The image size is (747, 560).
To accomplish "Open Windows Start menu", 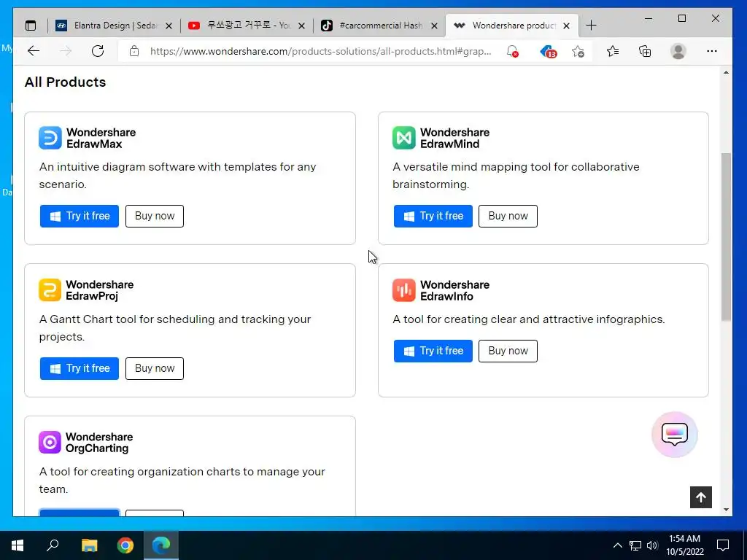I will click(18, 545).
